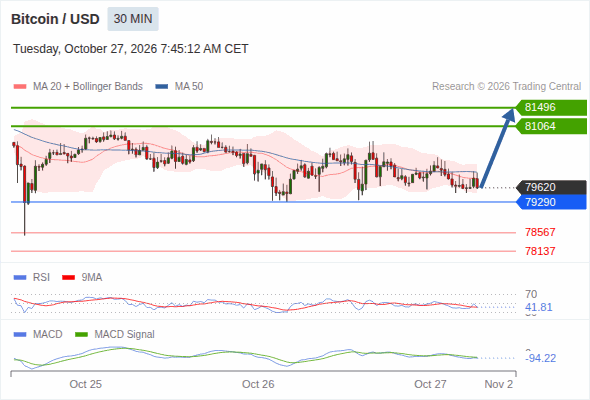The width and height of the screenshot is (590, 400).
Task: Click the RSI blue legend swatch
Action: coord(20,278)
